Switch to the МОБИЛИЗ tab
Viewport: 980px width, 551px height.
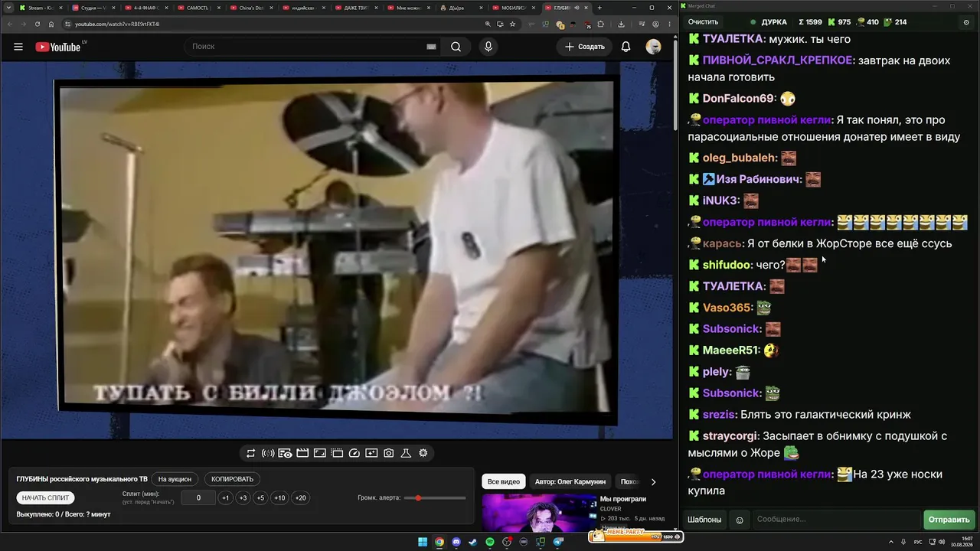[514, 8]
